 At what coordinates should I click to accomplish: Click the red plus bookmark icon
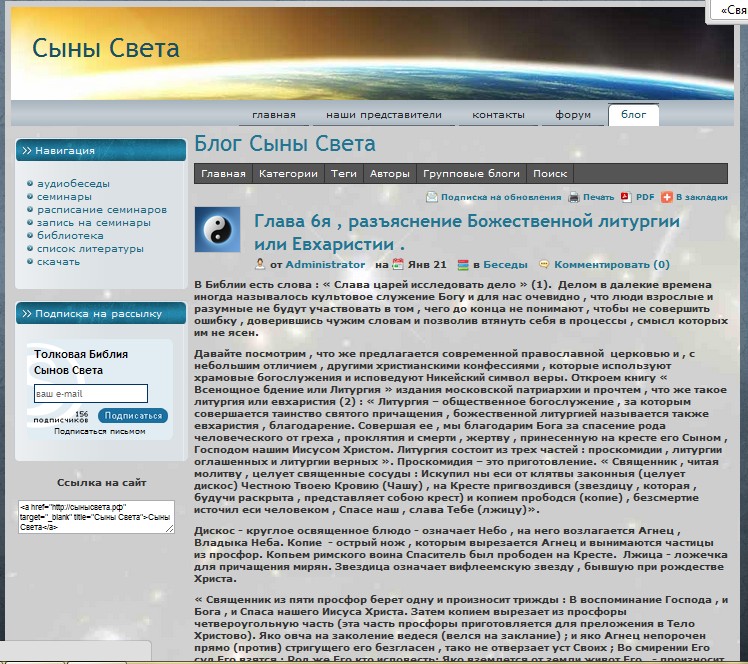pyautogui.click(x=666, y=197)
